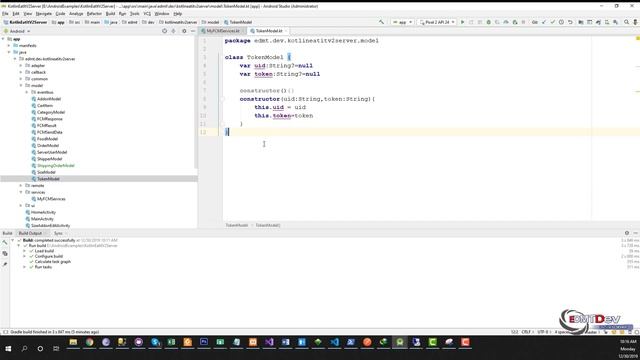This screenshot has height=360, width=640.
Task: Open the Build menu
Action: tap(110, 13)
